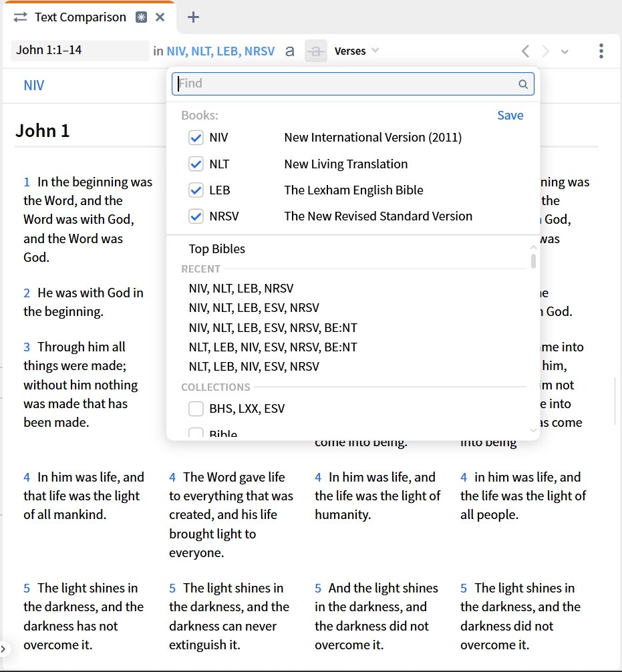This screenshot has height=672, width=622.
Task: Uncheck the NIV checkbox
Action: (x=196, y=138)
